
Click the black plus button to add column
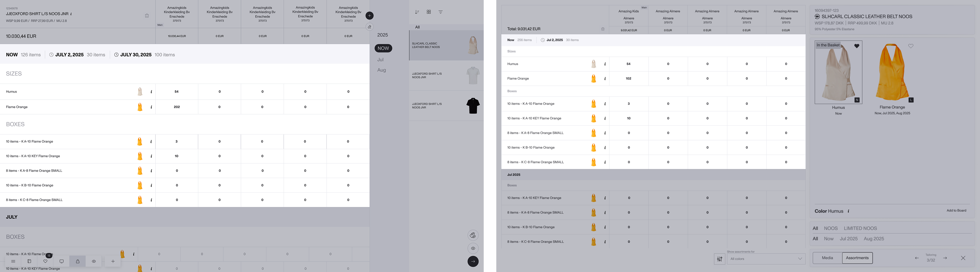click(369, 16)
